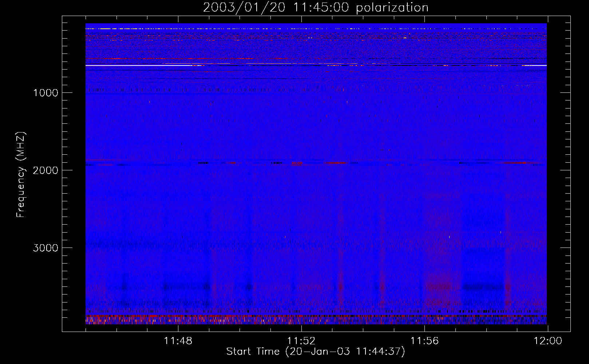The image size is (589, 364).
Task: Click the 'Frequency (MHZ)' axis label
Action: pyautogui.click(x=20, y=175)
